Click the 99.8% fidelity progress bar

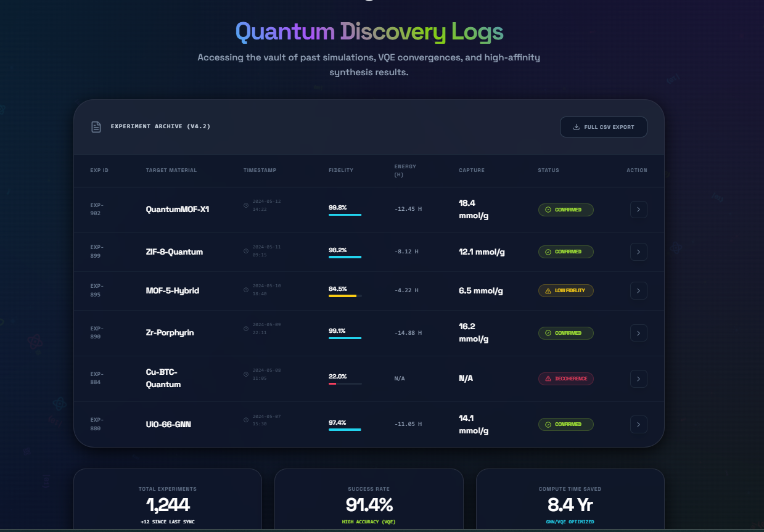[345, 215]
